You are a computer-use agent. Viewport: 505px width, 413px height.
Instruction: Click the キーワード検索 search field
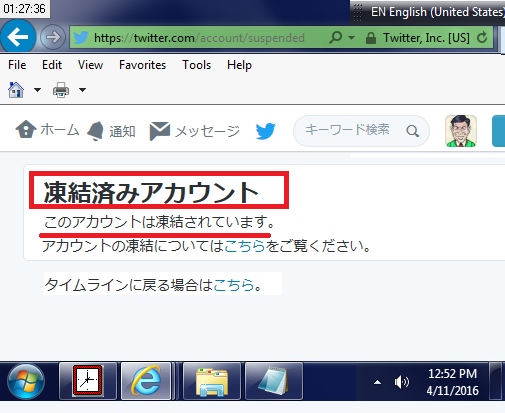(x=361, y=131)
